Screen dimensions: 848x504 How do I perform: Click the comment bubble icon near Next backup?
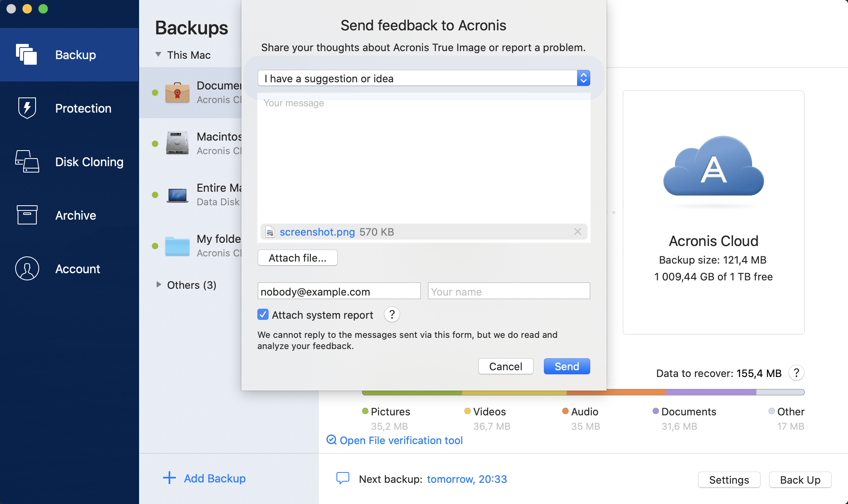(343, 478)
